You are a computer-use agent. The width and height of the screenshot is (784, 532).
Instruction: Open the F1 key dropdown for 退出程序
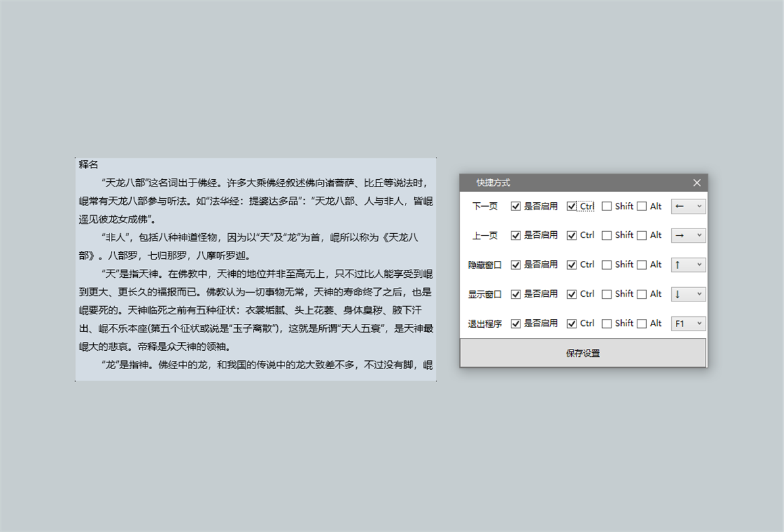[x=688, y=323]
